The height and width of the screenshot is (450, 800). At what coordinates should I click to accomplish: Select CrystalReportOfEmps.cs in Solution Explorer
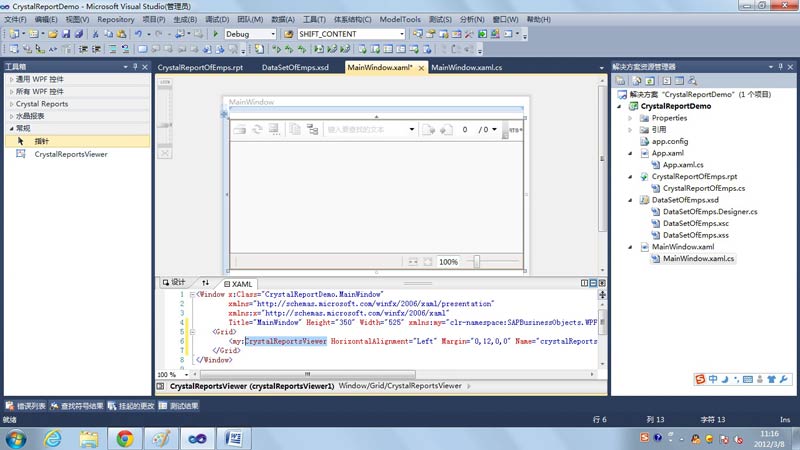704,188
